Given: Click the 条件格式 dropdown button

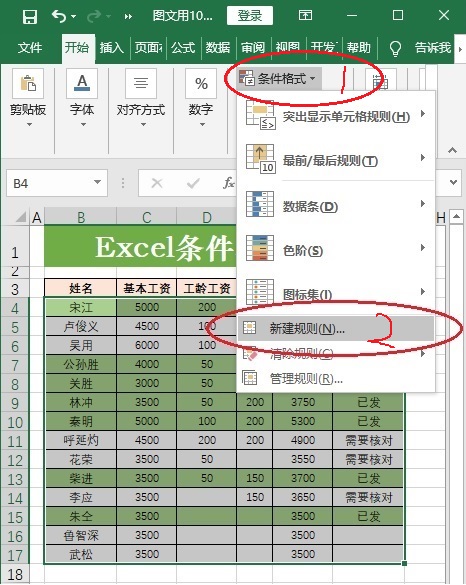Looking at the screenshot, I should [278, 79].
